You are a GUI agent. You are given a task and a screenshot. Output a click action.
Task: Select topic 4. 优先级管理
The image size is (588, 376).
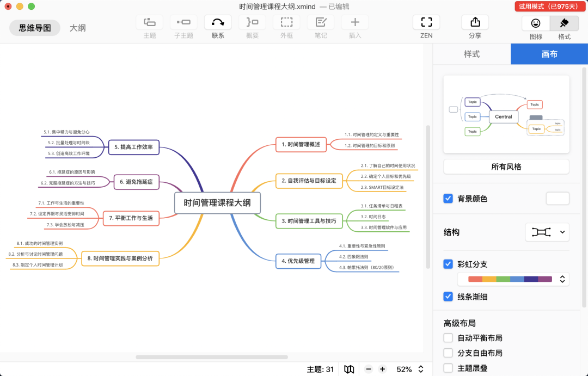click(x=298, y=261)
